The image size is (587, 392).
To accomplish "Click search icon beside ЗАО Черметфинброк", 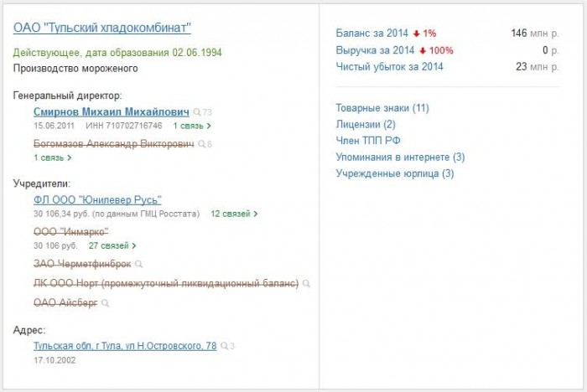I will [x=139, y=264].
